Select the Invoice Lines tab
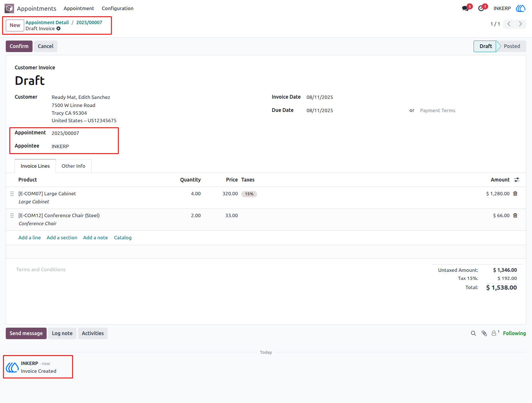The height and width of the screenshot is (403, 532). [35, 166]
